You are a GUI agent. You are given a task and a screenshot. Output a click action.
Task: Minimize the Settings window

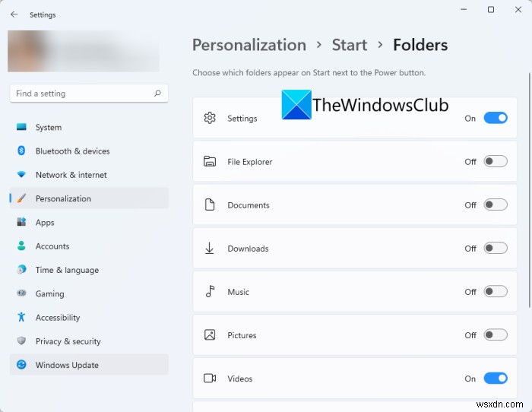coord(464,10)
